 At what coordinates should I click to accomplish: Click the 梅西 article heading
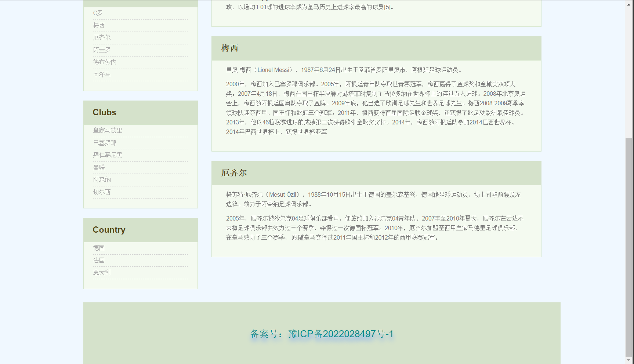(x=230, y=48)
